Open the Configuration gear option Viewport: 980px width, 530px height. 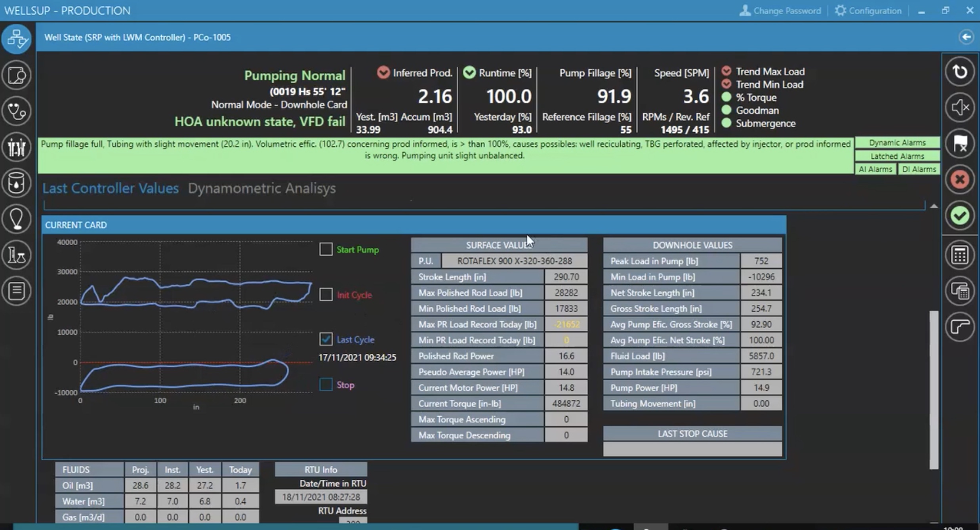tap(868, 11)
